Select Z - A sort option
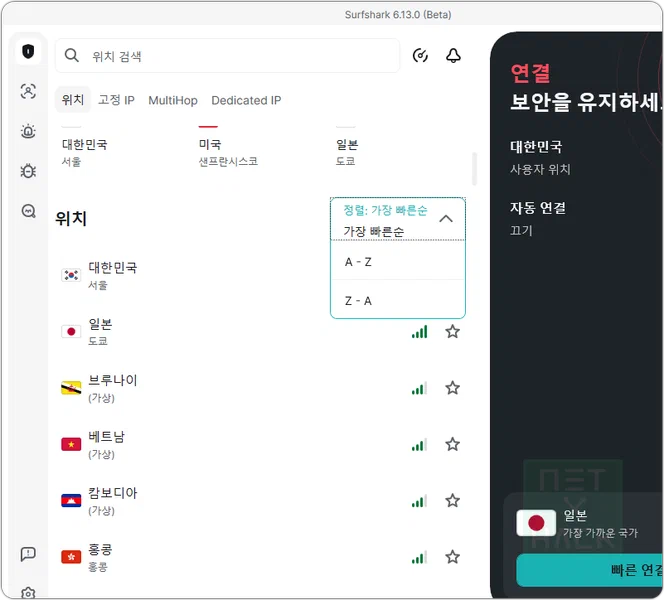Viewport: 664px width, 600px height. point(398,300)
